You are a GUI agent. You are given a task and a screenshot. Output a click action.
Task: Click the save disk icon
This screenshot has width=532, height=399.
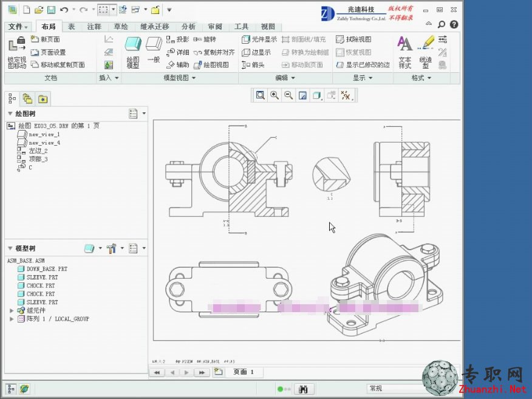coord(51,10)
